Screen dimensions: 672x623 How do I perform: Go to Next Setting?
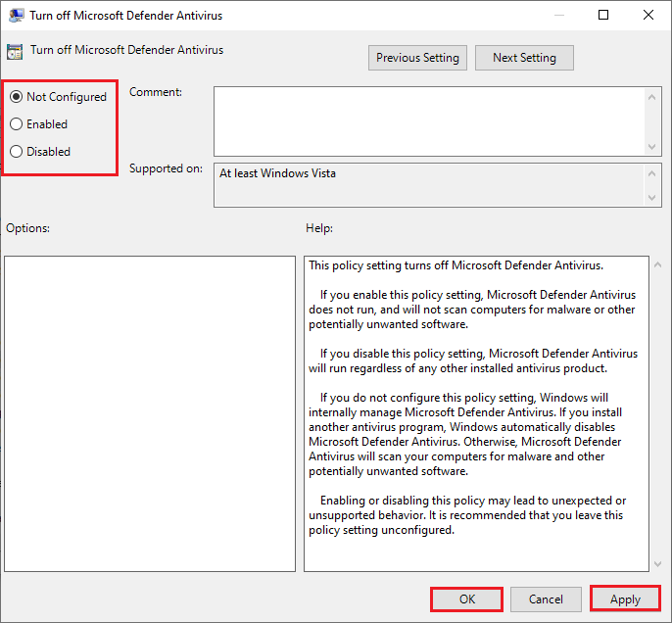tap(524, 58)
